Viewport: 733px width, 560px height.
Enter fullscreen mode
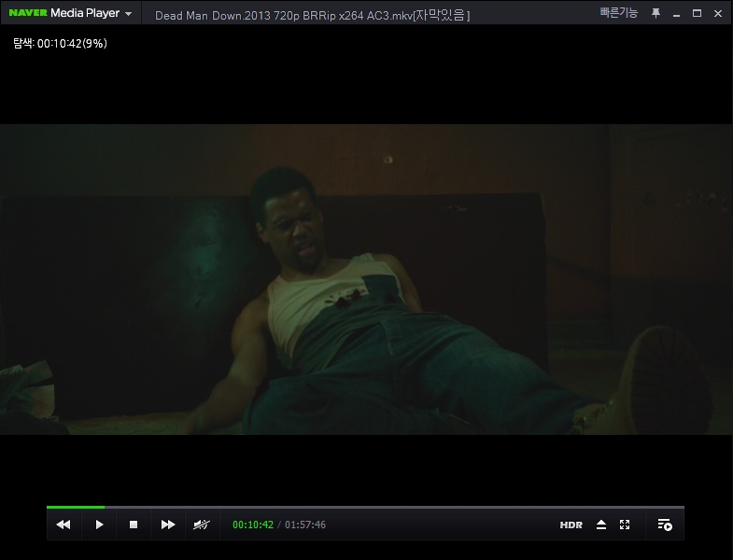coord(626,525)
